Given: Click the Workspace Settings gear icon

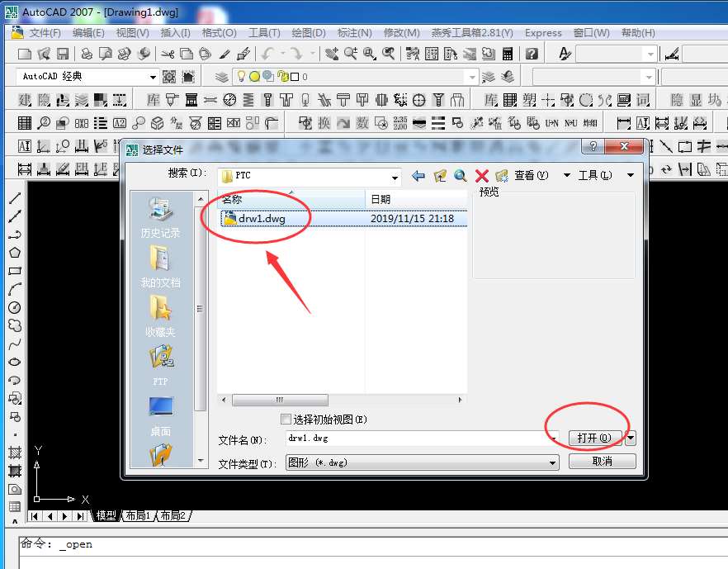Looking at the screenshot, I should [169, 77].
